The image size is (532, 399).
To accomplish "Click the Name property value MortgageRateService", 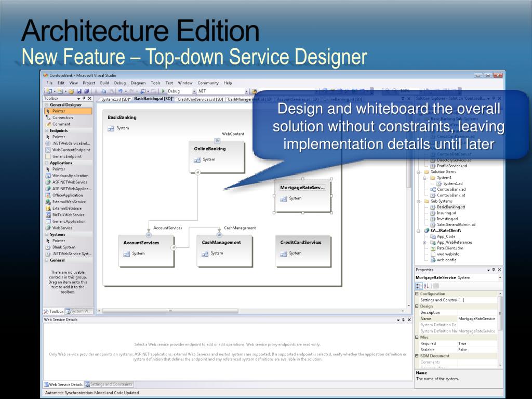I will click(476, 318).
